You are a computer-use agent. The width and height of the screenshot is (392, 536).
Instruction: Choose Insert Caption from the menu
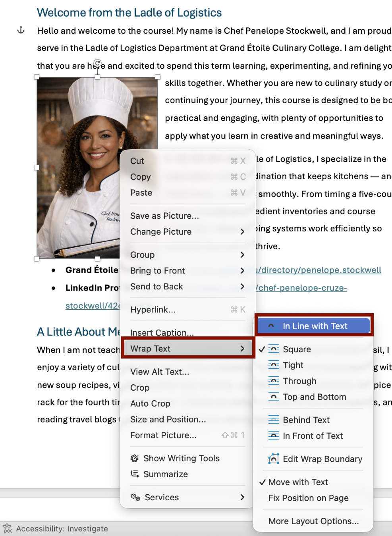click(162, 333)
